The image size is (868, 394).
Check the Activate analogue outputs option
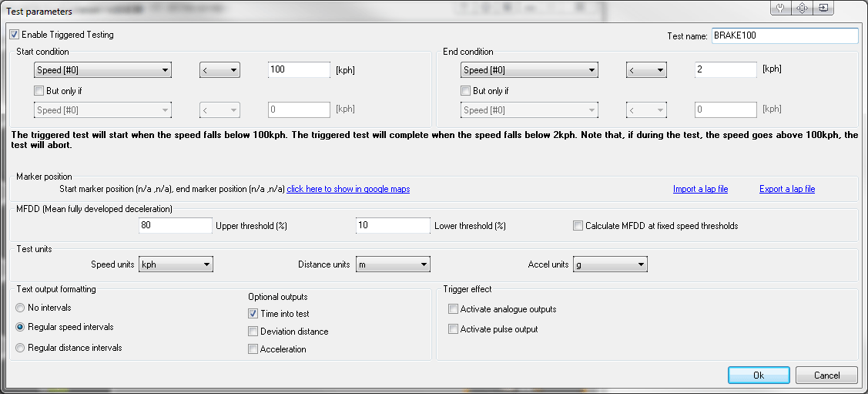click(x=453, y=309)
